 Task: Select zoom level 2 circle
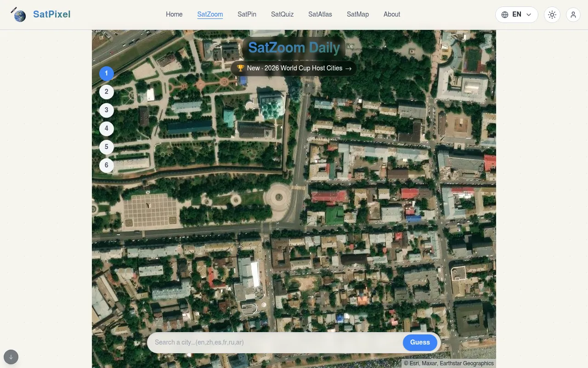[107, 92]
